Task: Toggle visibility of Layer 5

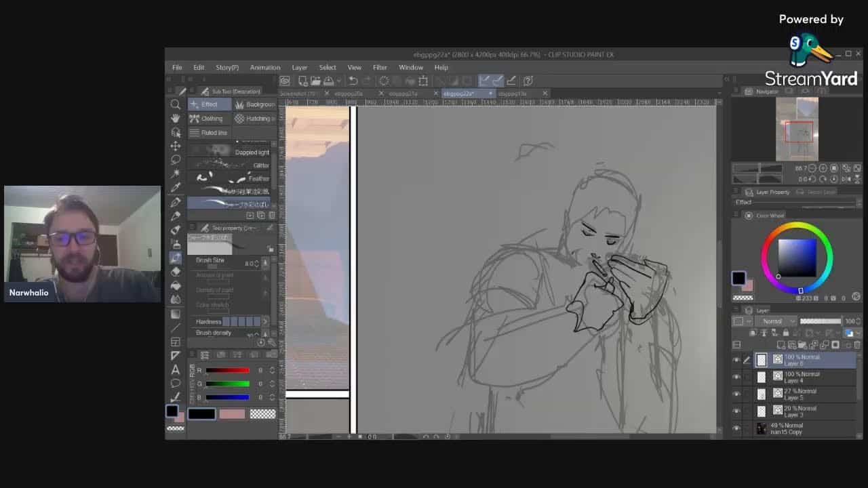Action: click(736, 394)
